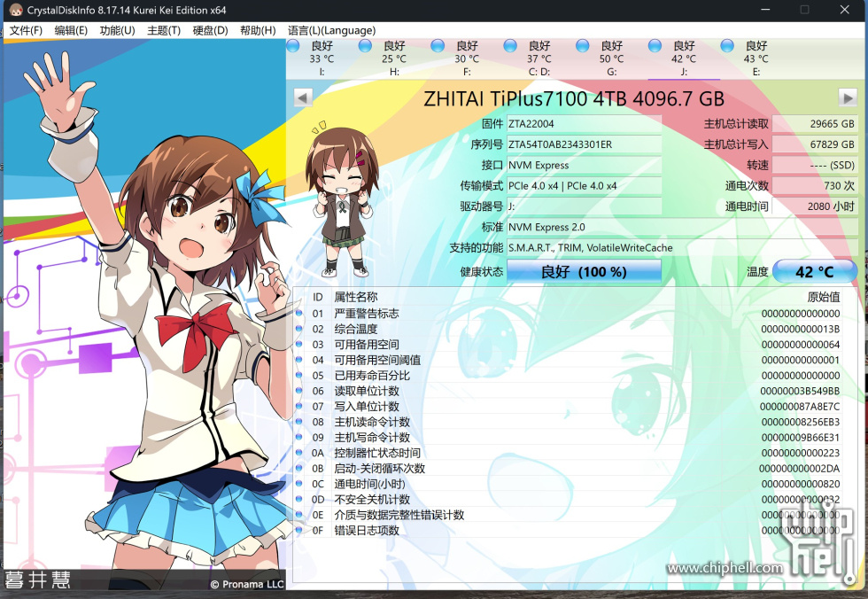The height and width of the screenshot is (599, 868).
Task: Click the 属性名称 column header
Action: (x=356, y=298)
